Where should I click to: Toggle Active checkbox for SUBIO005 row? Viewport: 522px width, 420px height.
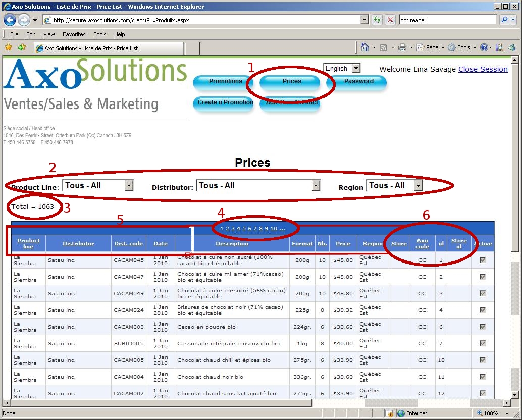click(x=483, y=343)
